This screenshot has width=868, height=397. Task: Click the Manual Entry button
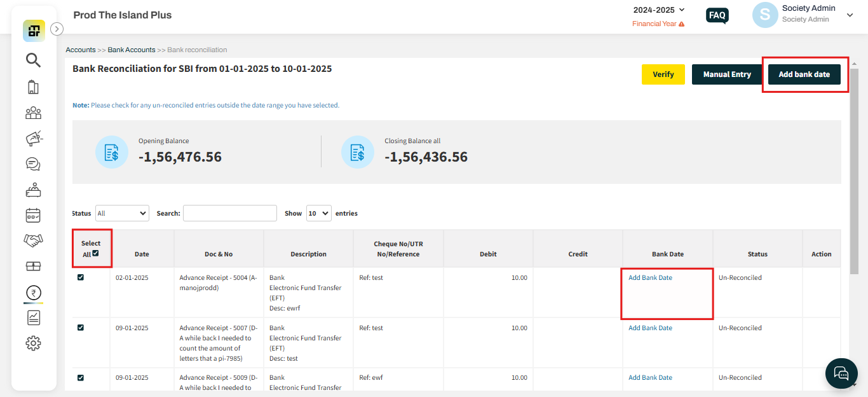pos(727,74)
